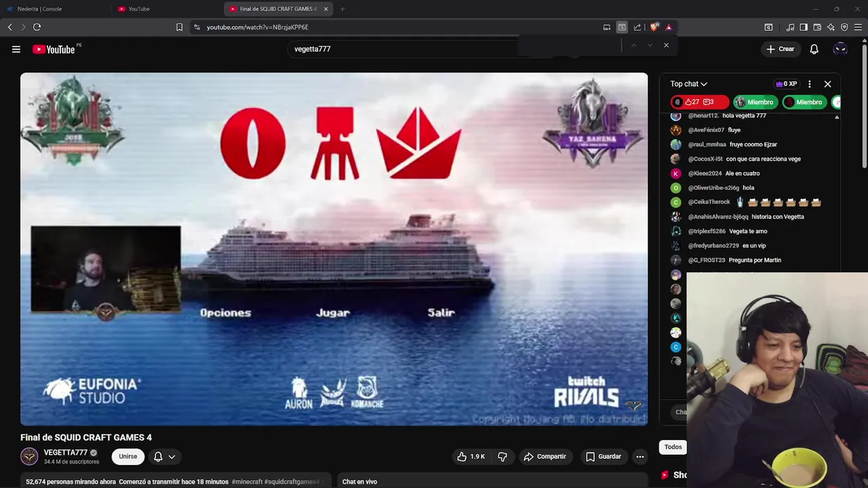
Task: Select the Todos filter chip
Action: (x=673, y=447)
